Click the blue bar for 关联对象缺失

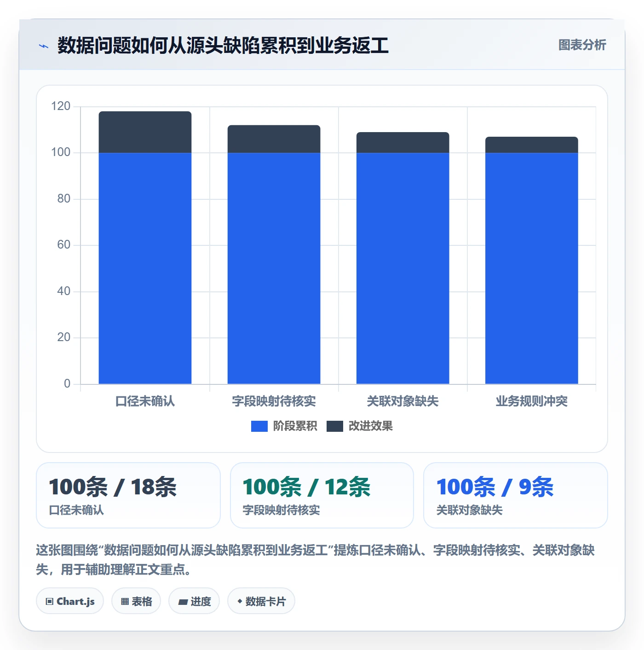tap(402, 268)
